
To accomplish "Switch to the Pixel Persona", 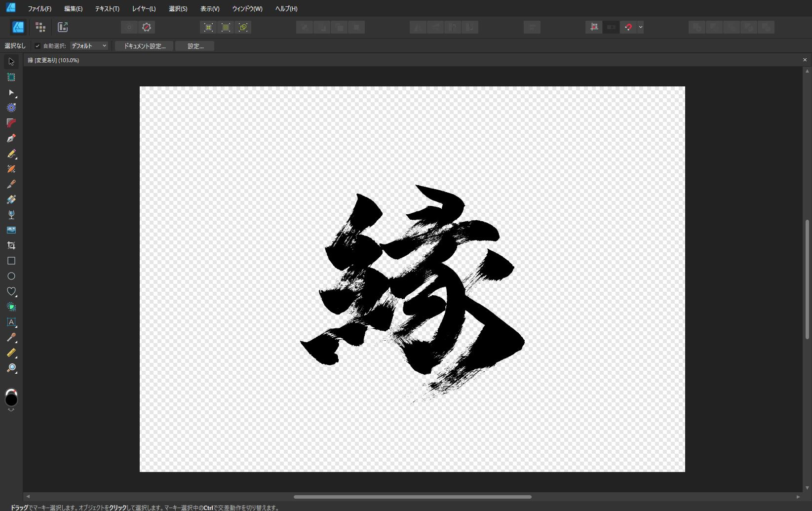I will [40, 27].
